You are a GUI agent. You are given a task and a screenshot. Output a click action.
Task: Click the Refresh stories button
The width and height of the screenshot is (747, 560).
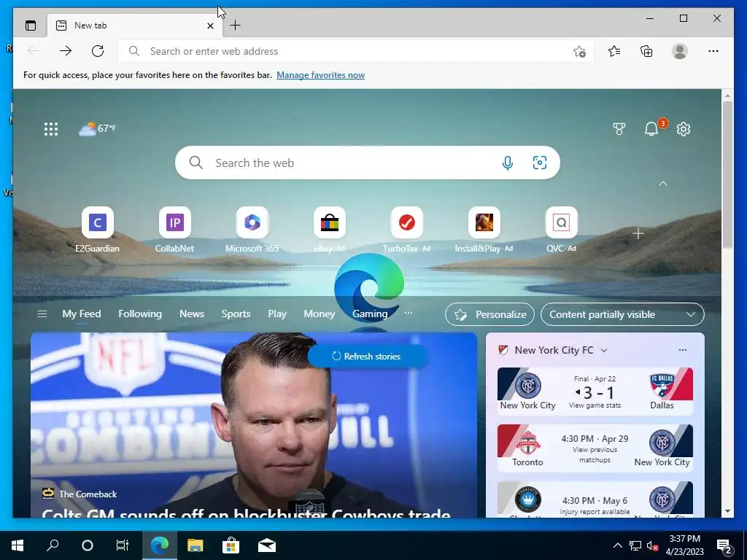point(366,356)
